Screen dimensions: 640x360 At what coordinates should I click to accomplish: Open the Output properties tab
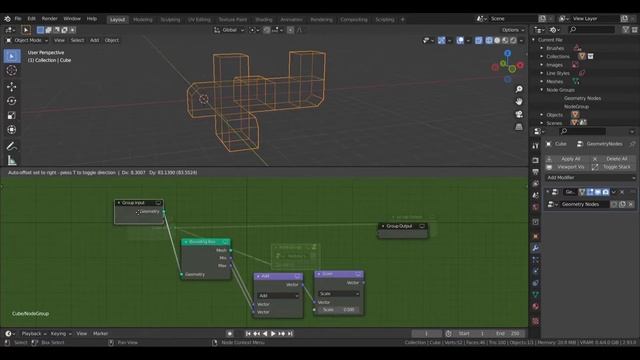pyautogui.click(x=536, y=172)
